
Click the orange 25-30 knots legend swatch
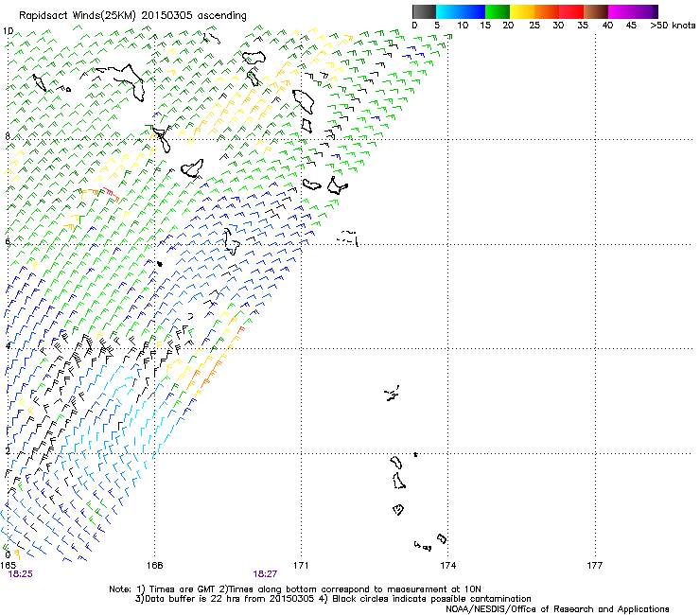click(547, 11)
